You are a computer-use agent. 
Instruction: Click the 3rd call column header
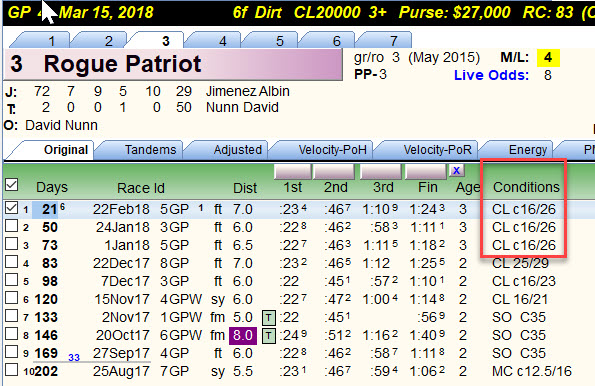pyautogui.click(x=383, y=187)
